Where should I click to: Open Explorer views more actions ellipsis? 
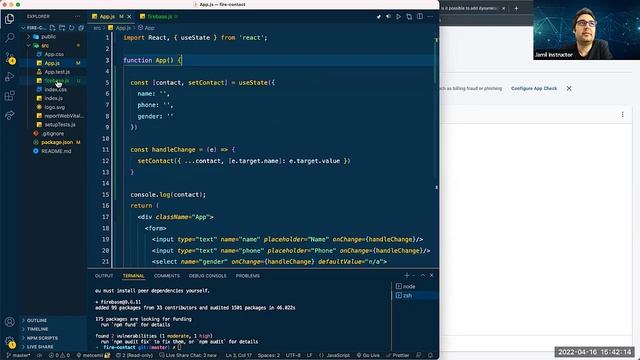coord(78,16)
